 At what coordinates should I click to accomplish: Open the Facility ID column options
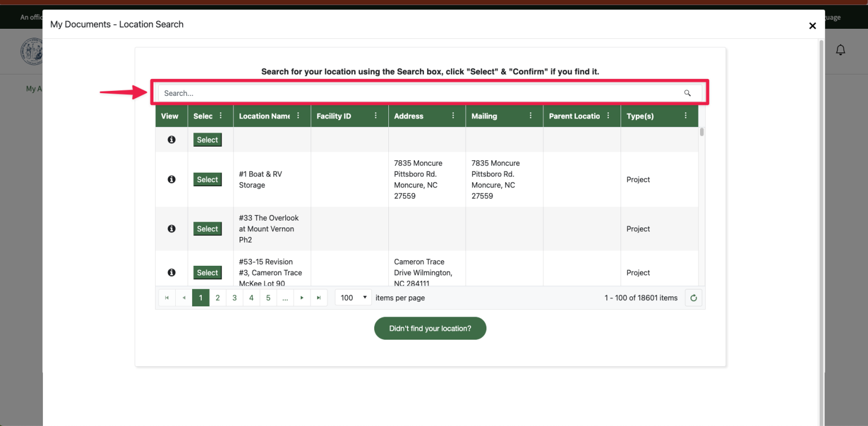(375, 116)
